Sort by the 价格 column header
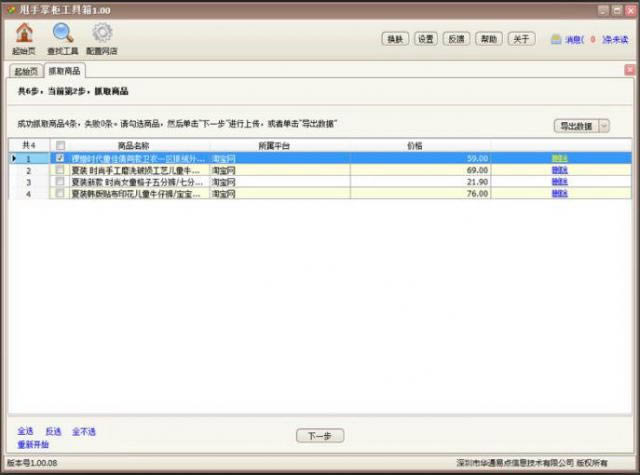Screen dimensions: 640x475 [x=414, y=146]
